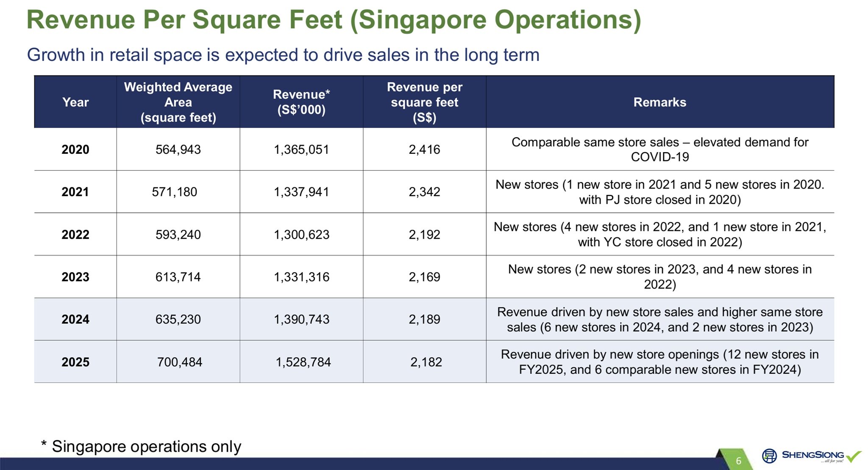This screenshot has height=470, width=868.
Task: Click the 2023 revenue 1,331,316 cell
Action: click(x=301, y=277)
